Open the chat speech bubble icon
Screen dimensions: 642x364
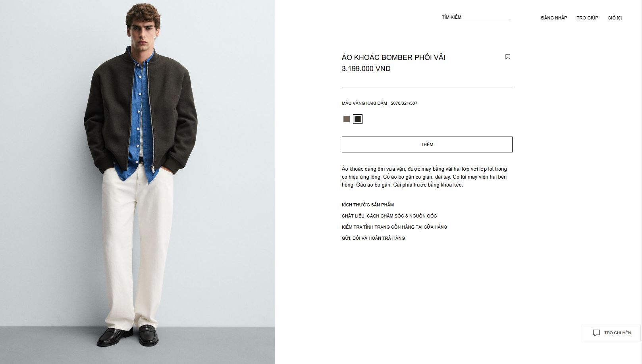(x=596, y=333)
